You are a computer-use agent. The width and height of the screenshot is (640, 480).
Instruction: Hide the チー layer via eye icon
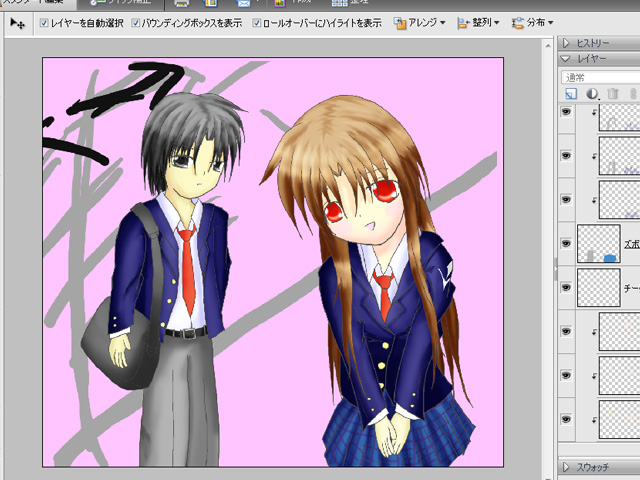566,287
